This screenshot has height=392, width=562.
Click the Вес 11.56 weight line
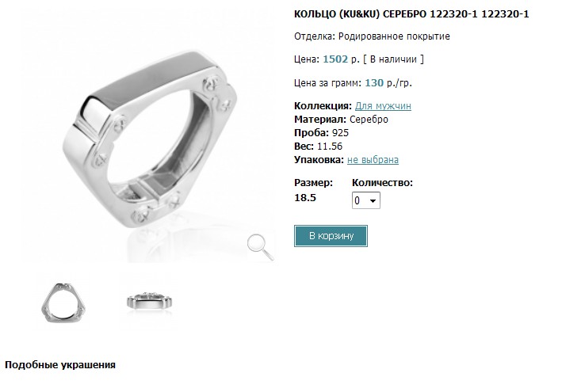[x=319, y=147]
